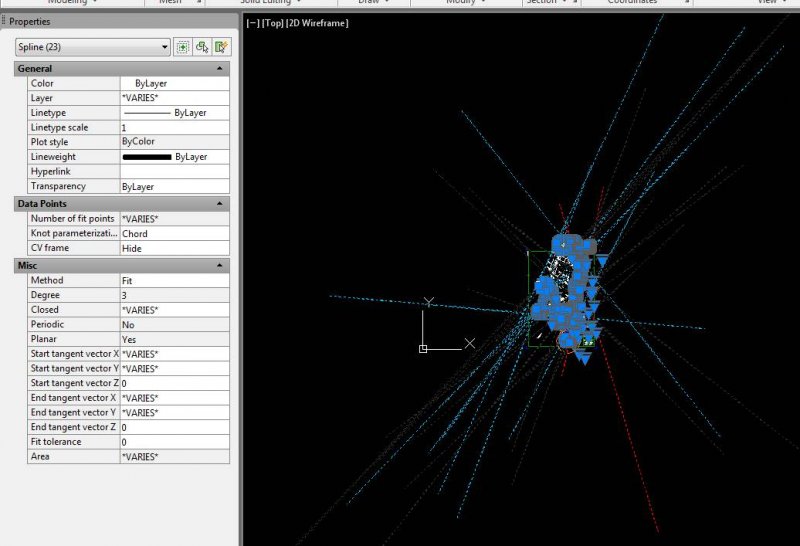Screen dimensions: 800x546
Task: Click the Select Objects icon
Action: coord(202,47)
